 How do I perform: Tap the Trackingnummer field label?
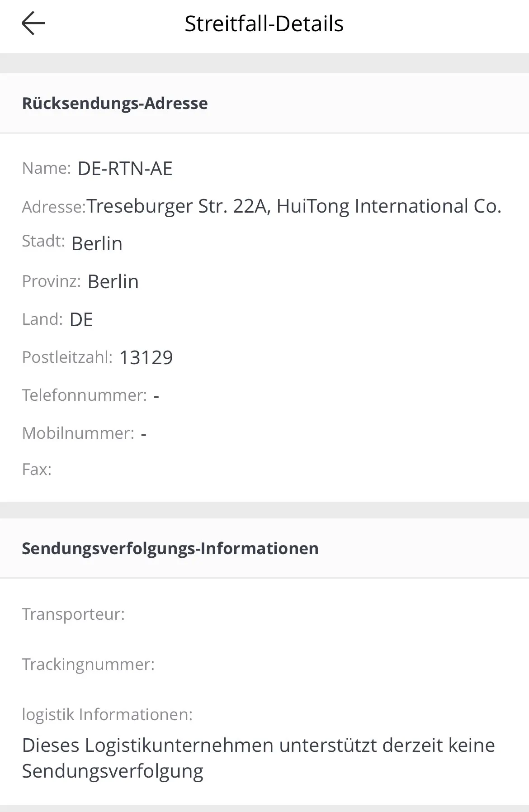click(88, 665)
